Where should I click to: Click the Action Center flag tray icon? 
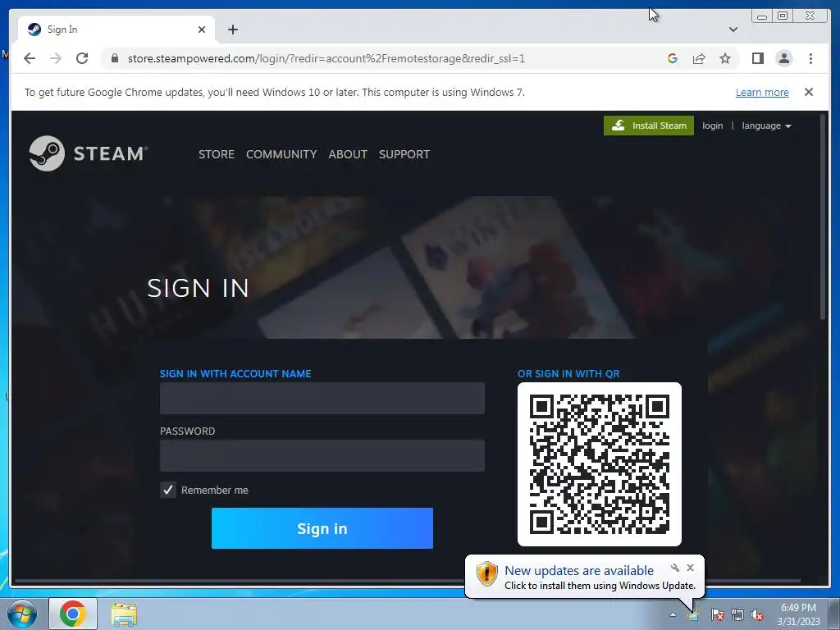pos(717,614)
